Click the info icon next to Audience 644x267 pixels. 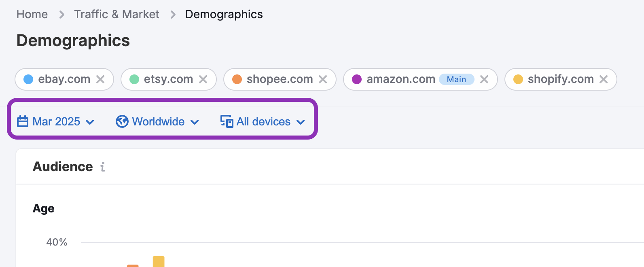tap(103, 167)
